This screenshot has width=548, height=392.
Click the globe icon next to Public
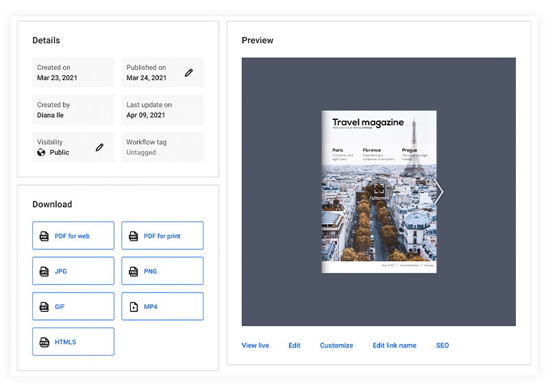click(x=41, y=152)
